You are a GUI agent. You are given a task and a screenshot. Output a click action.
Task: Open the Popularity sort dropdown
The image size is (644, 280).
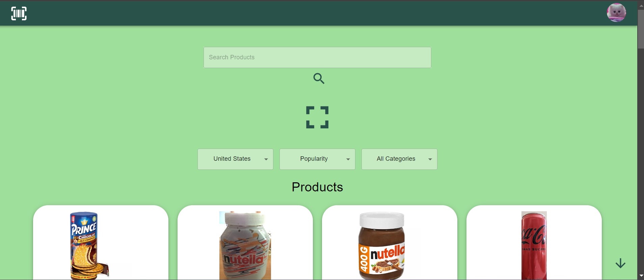coord(317,159)
